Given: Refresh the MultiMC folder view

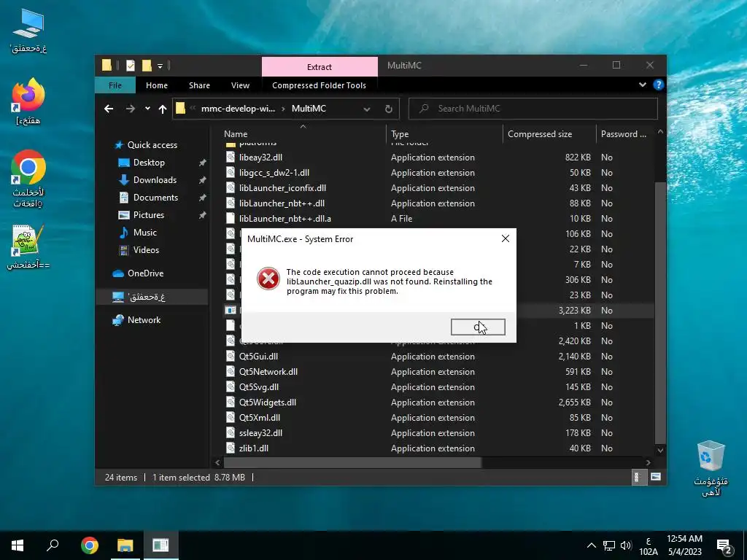Looking at the screenshot, I should [389, 109].
